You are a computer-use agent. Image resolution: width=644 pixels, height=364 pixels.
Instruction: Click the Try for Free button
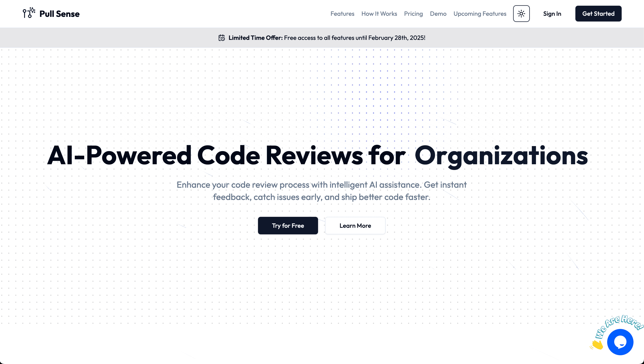(288, 225)
